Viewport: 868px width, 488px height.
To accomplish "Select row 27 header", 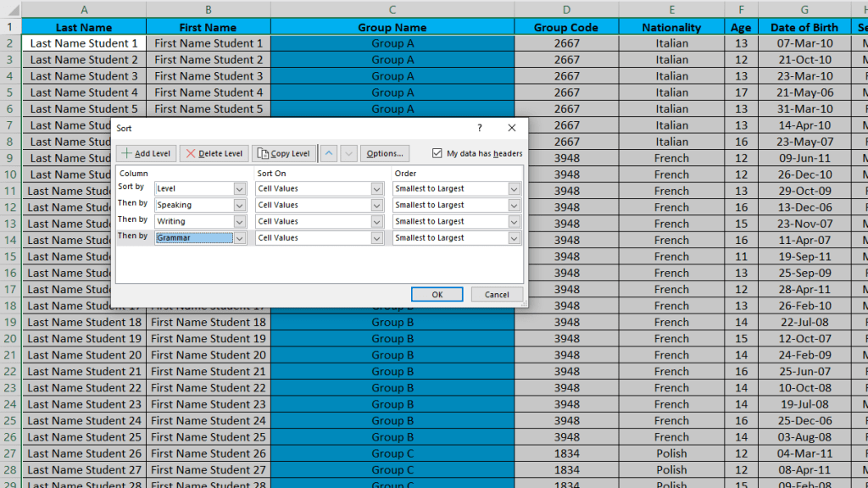I will tap(10, 469).
